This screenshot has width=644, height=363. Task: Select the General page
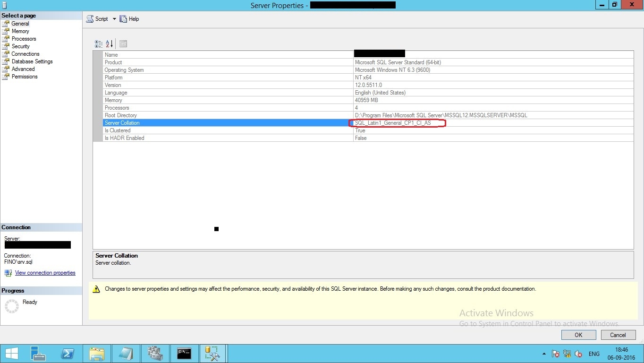pos(20,24)
